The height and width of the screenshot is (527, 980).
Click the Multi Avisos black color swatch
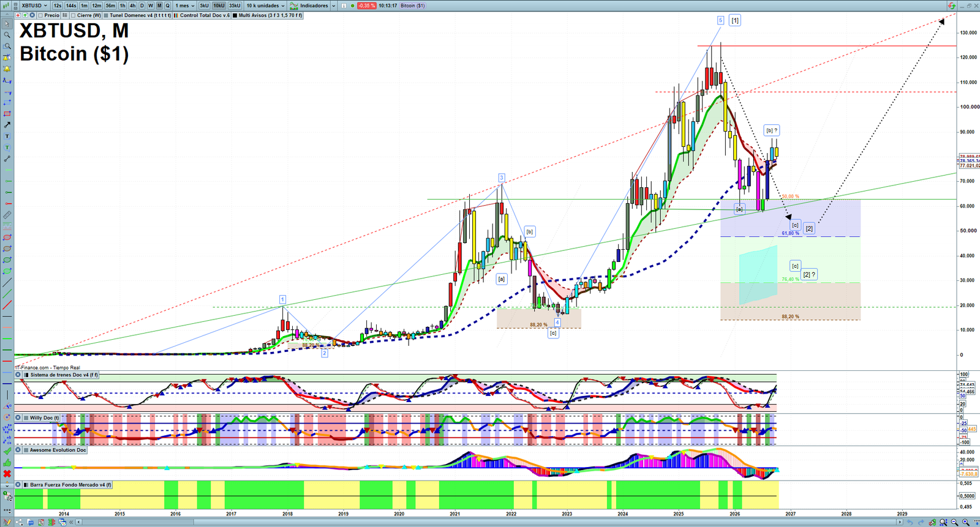tap(235, 15)
